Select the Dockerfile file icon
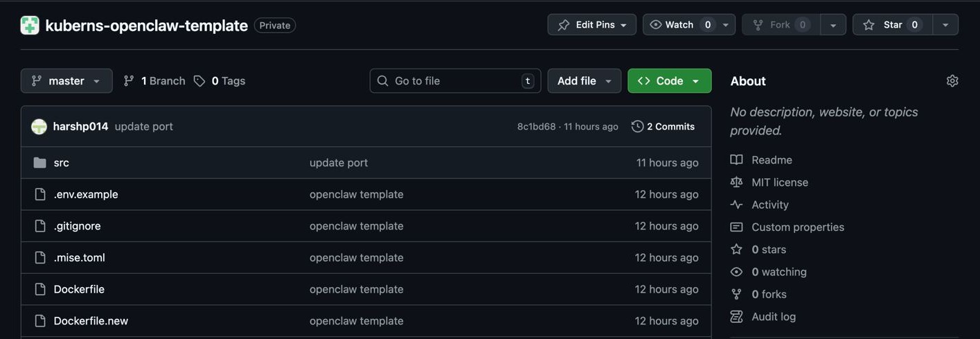This screenshot has width=980, height=339. tap(40, 289)
